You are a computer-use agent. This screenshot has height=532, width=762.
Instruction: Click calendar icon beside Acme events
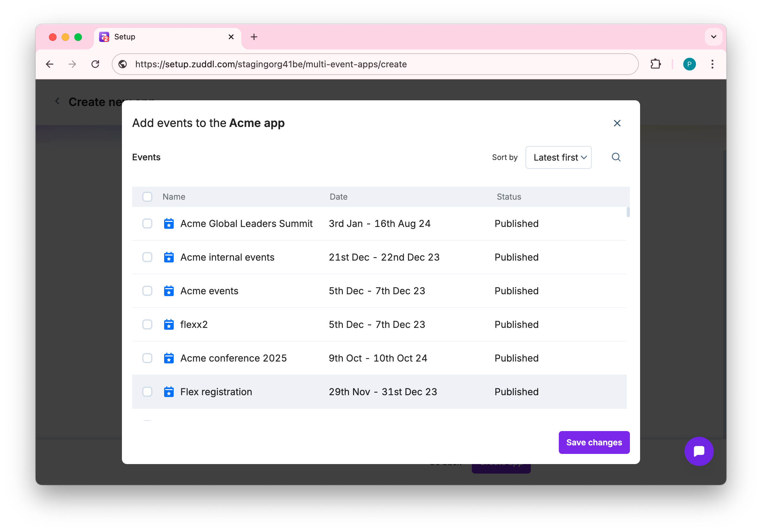(x=169, y=291)
